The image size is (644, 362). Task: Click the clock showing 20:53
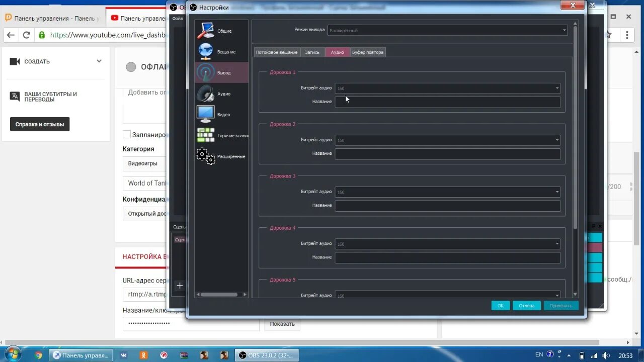pos(625,355)
